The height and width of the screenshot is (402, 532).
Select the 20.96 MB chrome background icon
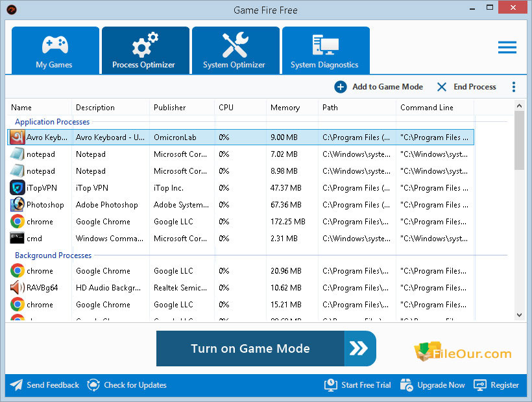(18, 271)
